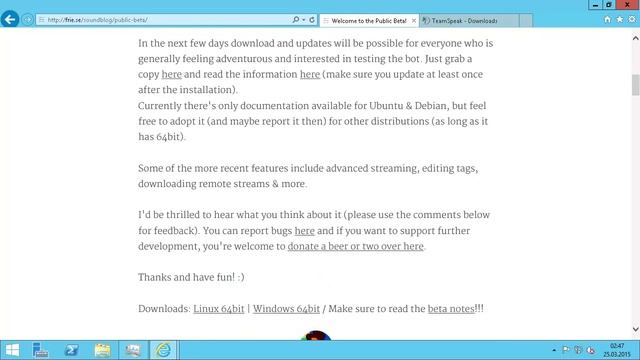The image size is (640, 360).
Task: Show hidden system tray icons arrow
Action: pyautogui.click(x=554, y=350)
